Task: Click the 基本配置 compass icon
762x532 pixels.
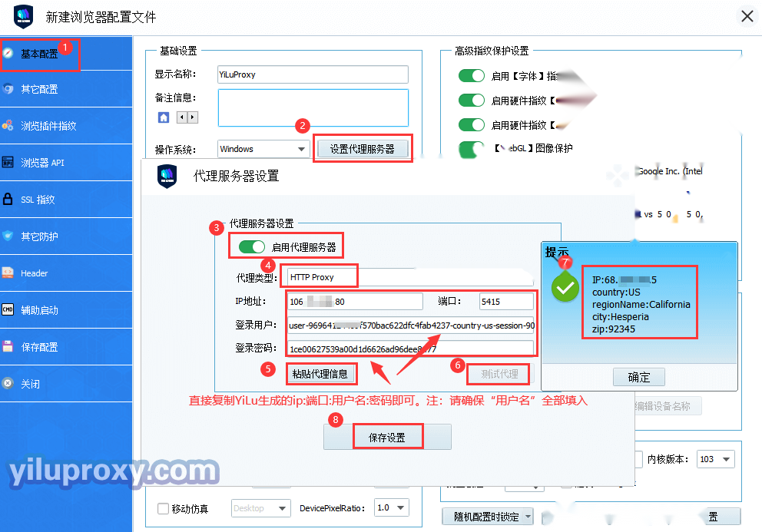Action: click(x=8, y=53)
